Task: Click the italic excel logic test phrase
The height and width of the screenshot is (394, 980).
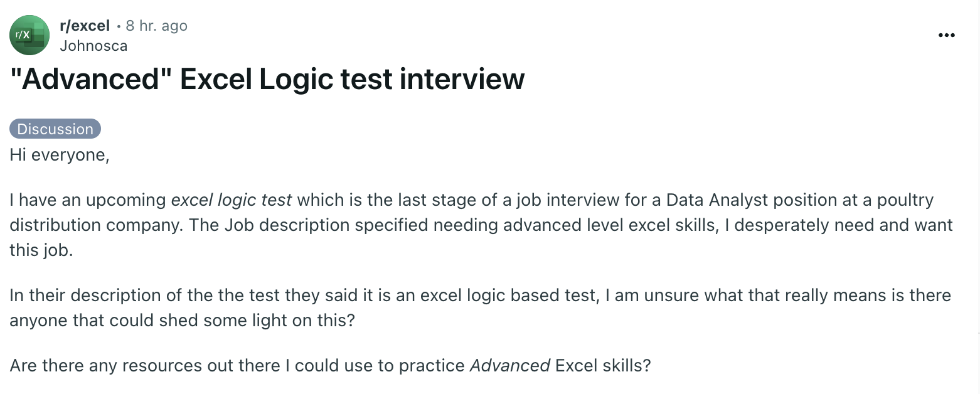Action: [x=232, y=200]
